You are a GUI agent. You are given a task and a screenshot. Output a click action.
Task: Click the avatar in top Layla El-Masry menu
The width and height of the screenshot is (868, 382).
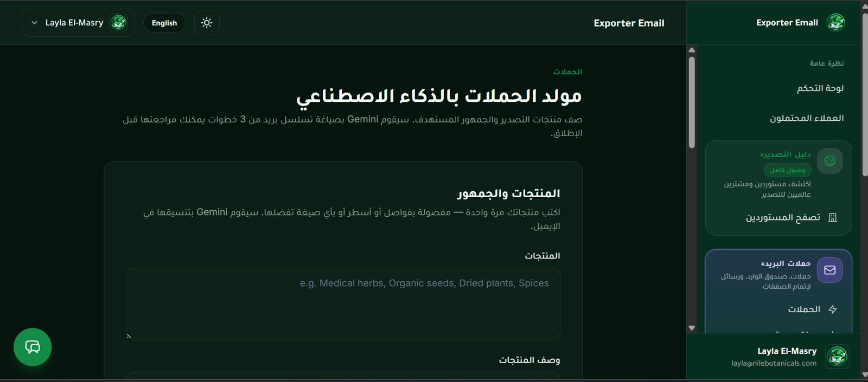coord(118,23)
